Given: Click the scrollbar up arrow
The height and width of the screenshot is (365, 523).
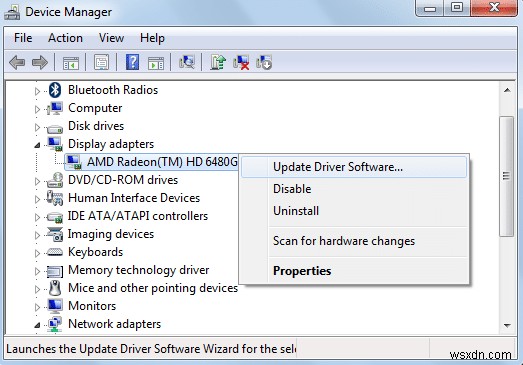Looking at the screenshot, I should (x=507, y=90).
